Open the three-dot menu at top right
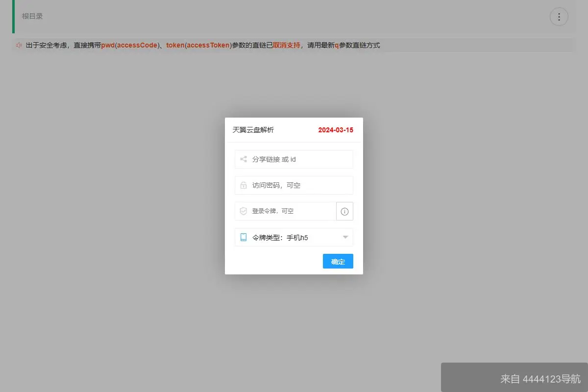 pos(559,16)
